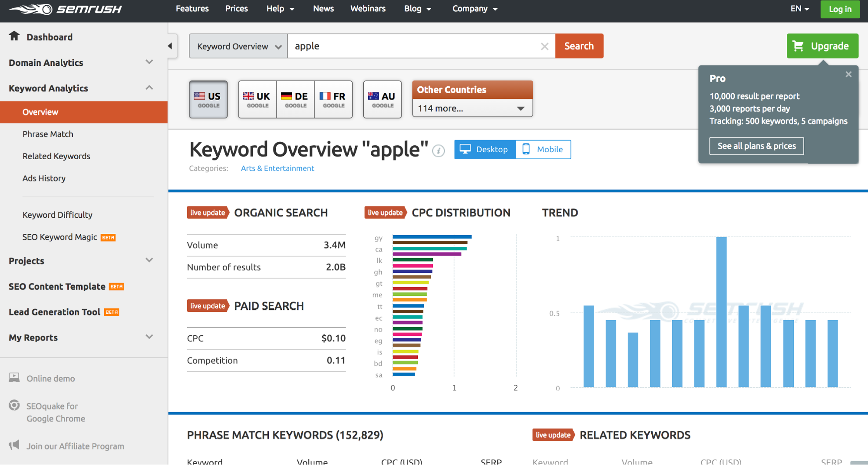Click the Online demo monitor icon
This screenshot has width=868, height=465.
click(x=14, y=378)
